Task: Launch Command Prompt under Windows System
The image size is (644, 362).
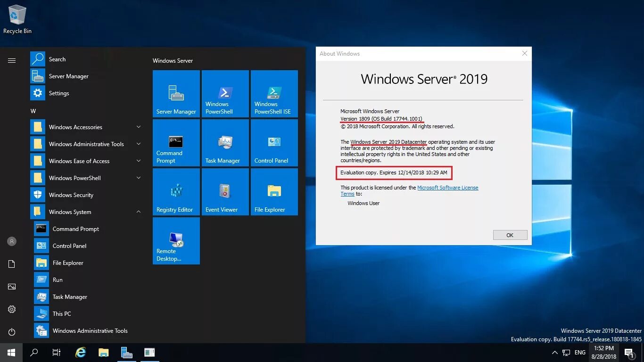Action: (x=89, y=229)
